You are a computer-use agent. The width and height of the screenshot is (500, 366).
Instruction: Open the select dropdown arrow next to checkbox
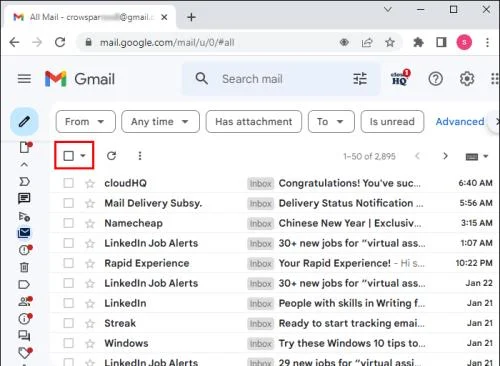point(83,156)
